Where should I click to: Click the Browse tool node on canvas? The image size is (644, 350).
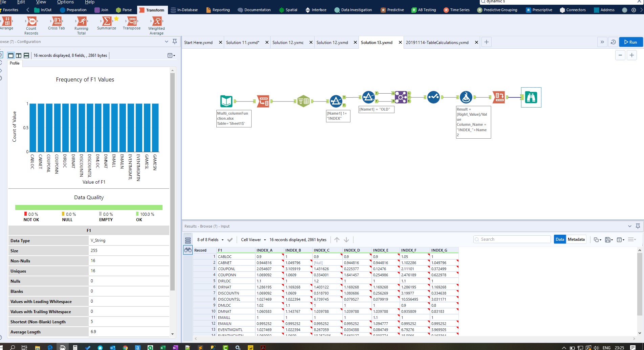pos(531,97)
